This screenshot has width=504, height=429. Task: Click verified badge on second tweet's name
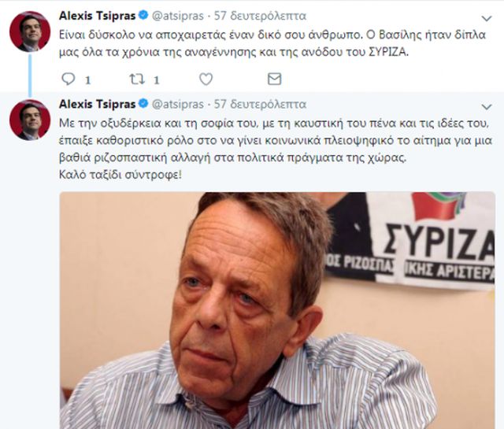(143, 103)
